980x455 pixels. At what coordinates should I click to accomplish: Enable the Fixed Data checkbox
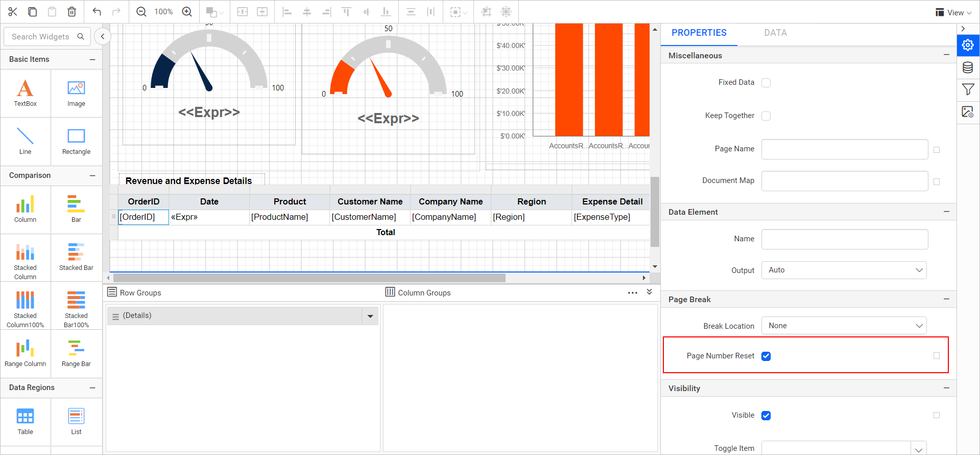pos(766,83)
